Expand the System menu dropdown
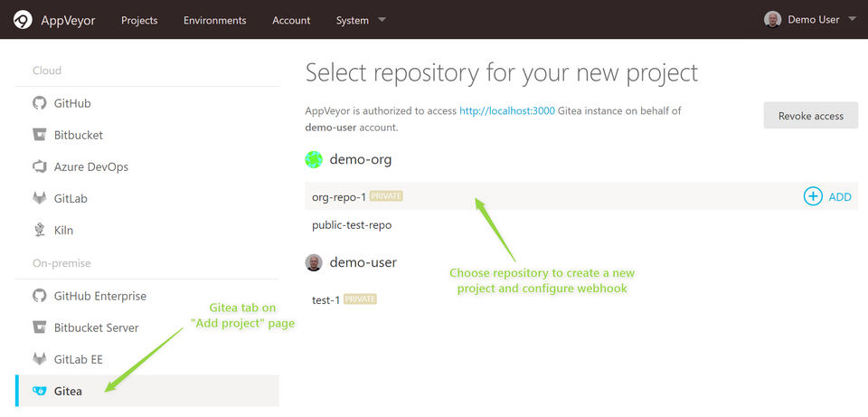This screenshot has height=417, width=868. click(x=361, y=20)
